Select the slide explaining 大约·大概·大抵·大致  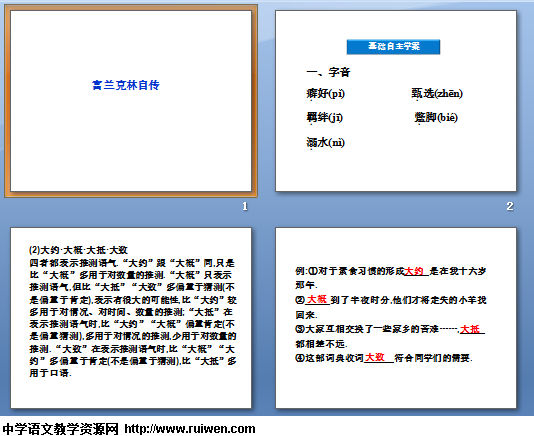(x=131, y=318)
